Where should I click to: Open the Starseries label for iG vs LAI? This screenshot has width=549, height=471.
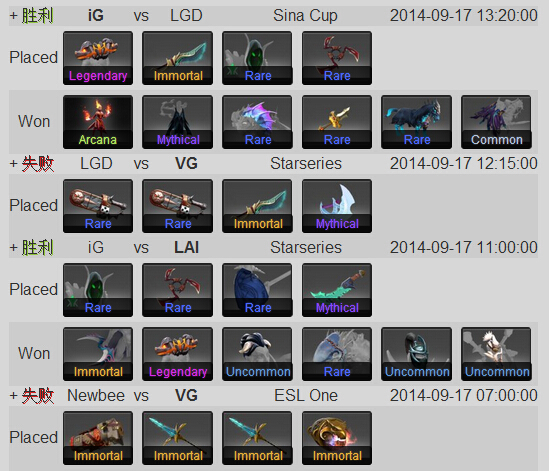(x=306, y=248)
